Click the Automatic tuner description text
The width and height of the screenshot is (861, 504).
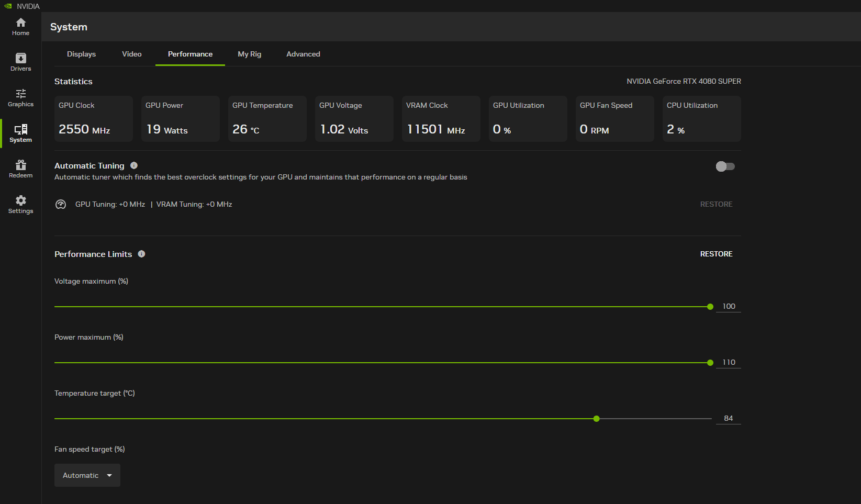coord(261,177)
